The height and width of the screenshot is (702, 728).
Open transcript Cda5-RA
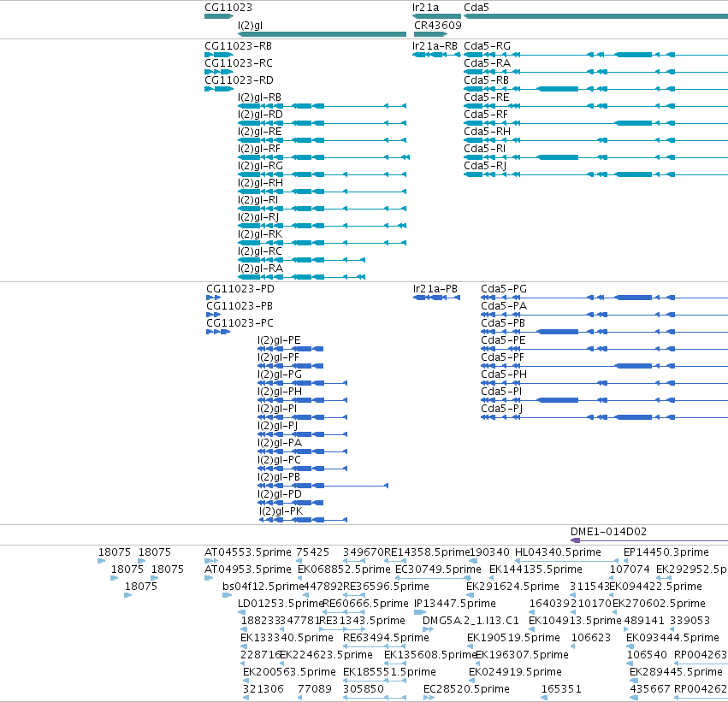pyautogui.click(x=595, y=72)
